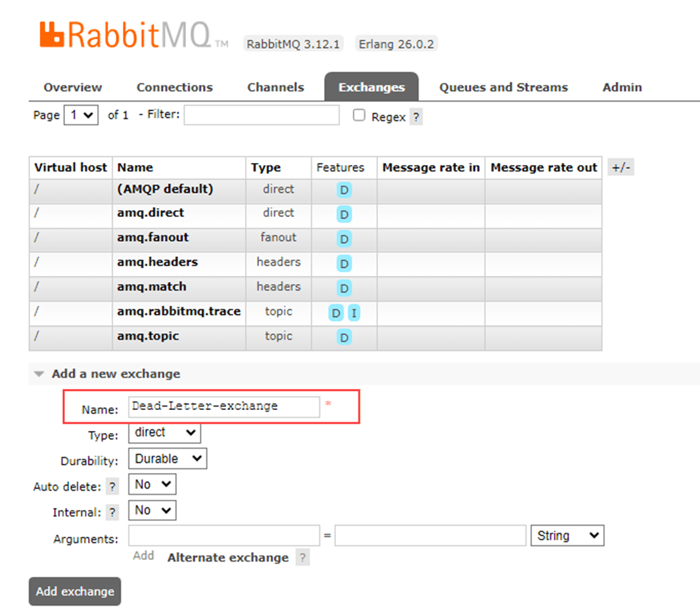Sort by the Type column header
The height and width of the screenshot is (613, 700).
[266, 168]
